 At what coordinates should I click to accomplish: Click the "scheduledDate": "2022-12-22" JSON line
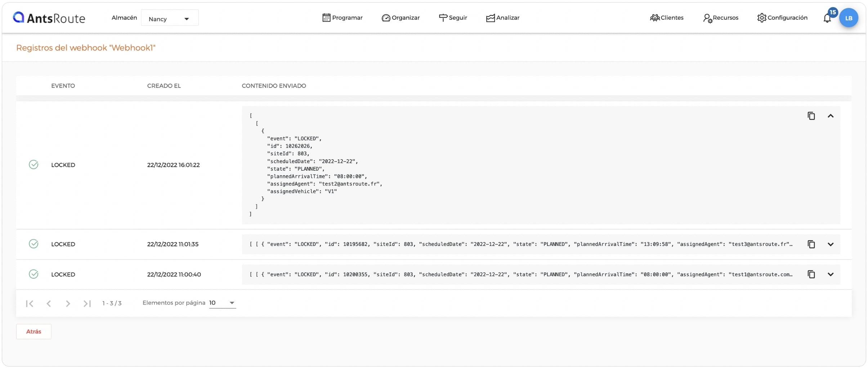(312, 161)
